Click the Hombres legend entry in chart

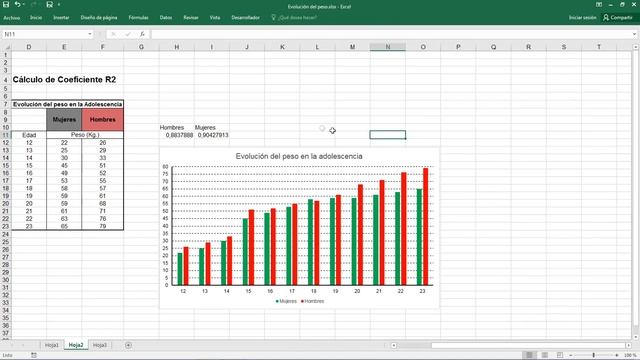tap(313, 301)
